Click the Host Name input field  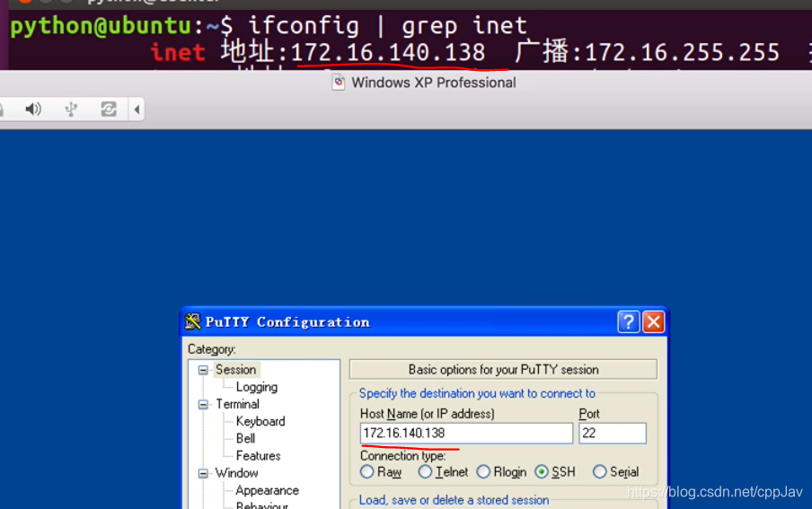466,433
